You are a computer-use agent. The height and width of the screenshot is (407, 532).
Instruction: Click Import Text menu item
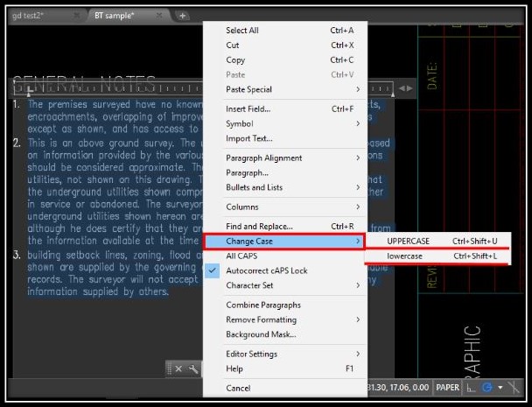click(x=285, y=138)
